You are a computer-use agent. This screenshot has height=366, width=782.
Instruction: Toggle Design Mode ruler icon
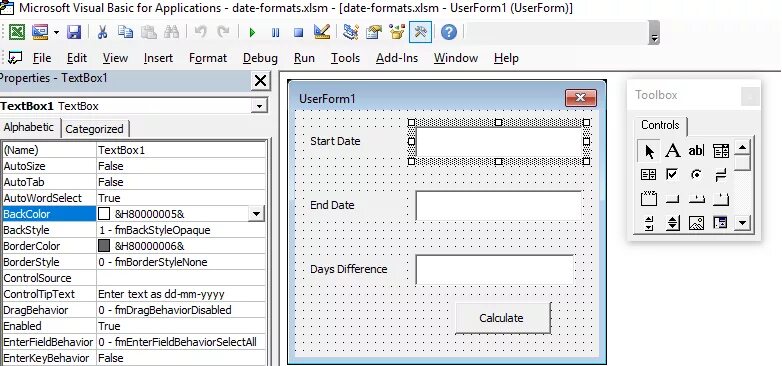click(x=322, y=32)
